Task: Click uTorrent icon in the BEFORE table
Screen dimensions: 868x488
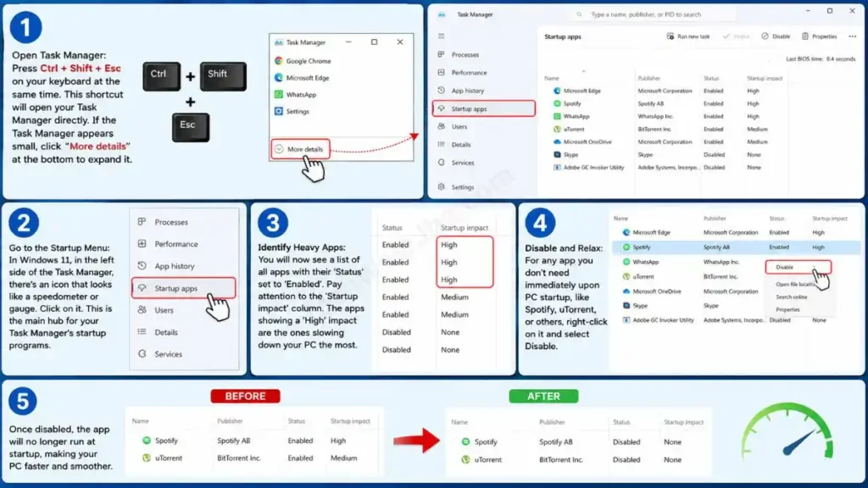Action: click(x=147, y=458)
